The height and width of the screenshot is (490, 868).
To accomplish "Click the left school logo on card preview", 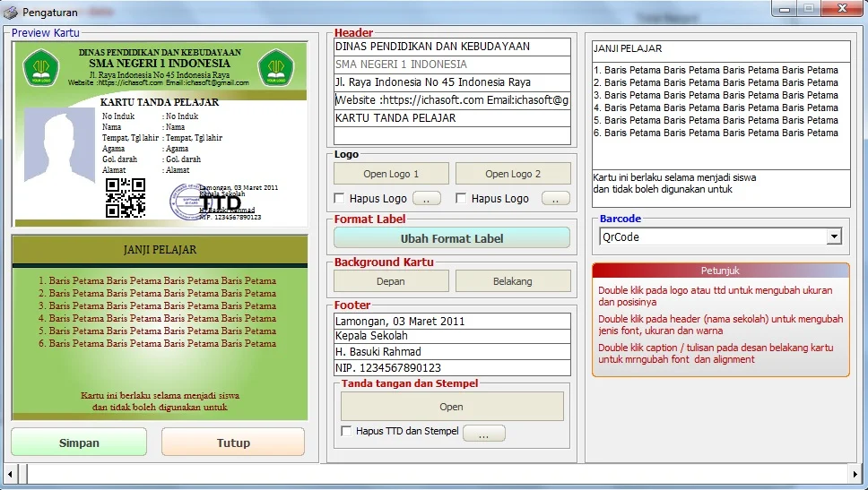I will click(40, 67).
